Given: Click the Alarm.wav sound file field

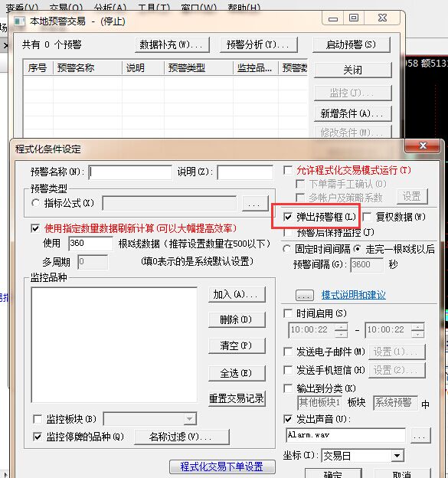Looking at the screenshot, I should [x=345, y=435].
